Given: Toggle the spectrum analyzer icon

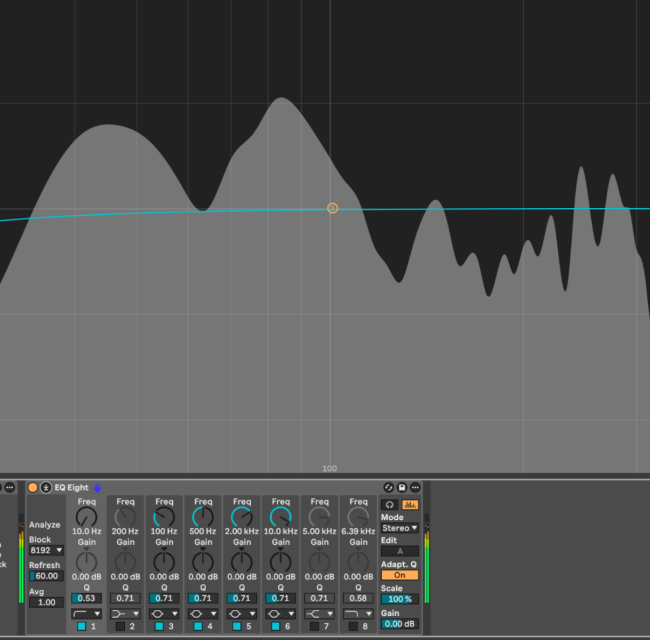Looking at the screenshot, I should pyautogui.click(x=408, y=504).
